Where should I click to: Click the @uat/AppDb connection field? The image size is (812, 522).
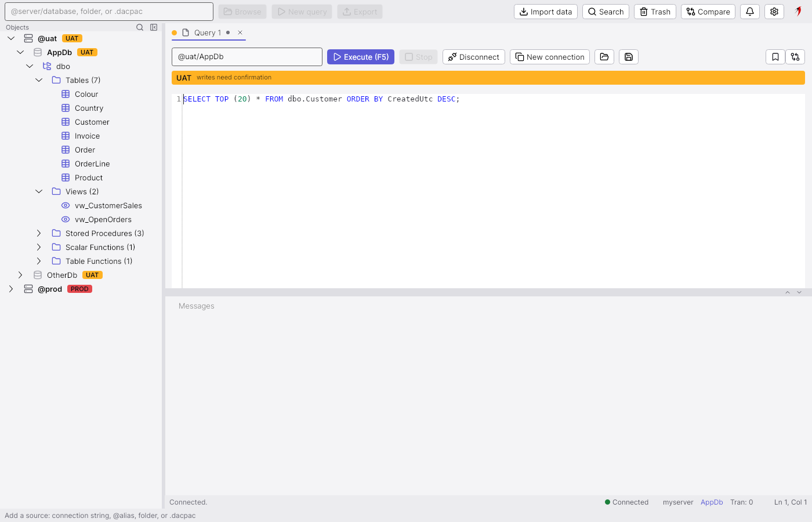(247, 57)
